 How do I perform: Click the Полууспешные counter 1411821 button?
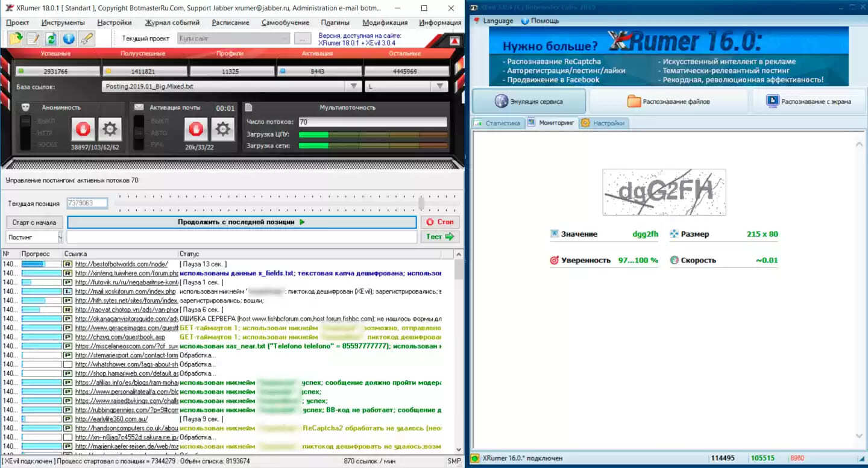click(x=145, y=71)
